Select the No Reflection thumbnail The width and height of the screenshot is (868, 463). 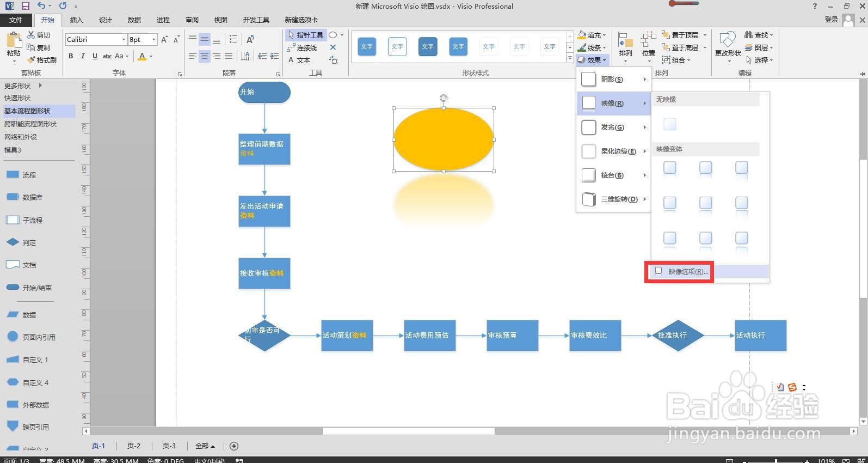click(x=670, y=125)
